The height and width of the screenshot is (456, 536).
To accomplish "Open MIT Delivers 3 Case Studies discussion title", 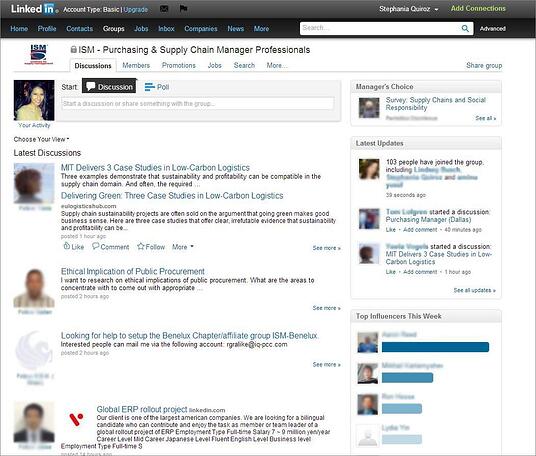I will coord(155,168).
